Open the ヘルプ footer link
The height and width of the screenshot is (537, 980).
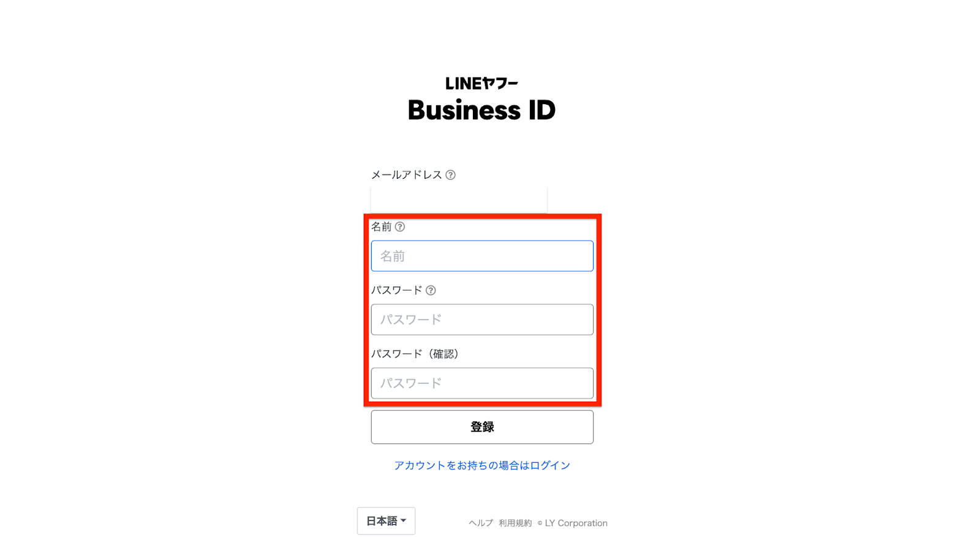pos(481,523)
